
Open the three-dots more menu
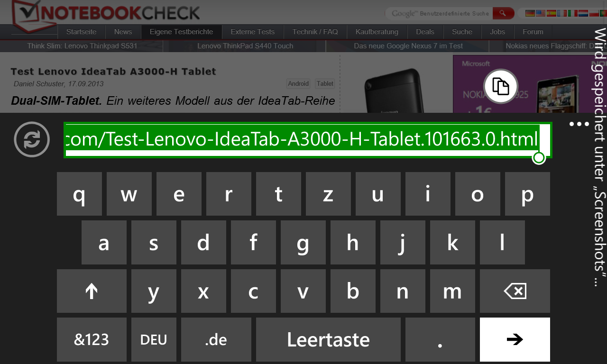(579, 124)
